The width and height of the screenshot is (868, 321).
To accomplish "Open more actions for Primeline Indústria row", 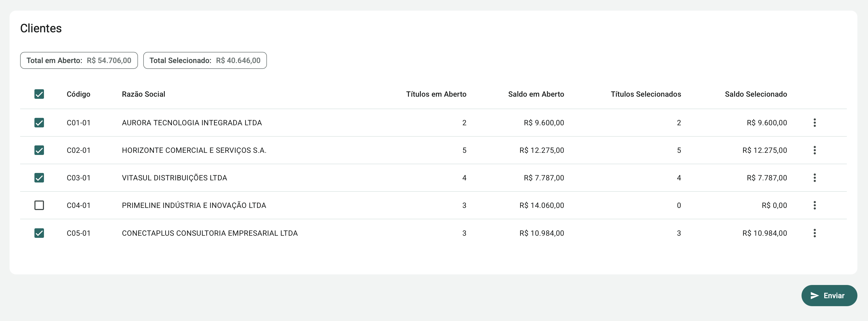I will (x=815, y=205).
